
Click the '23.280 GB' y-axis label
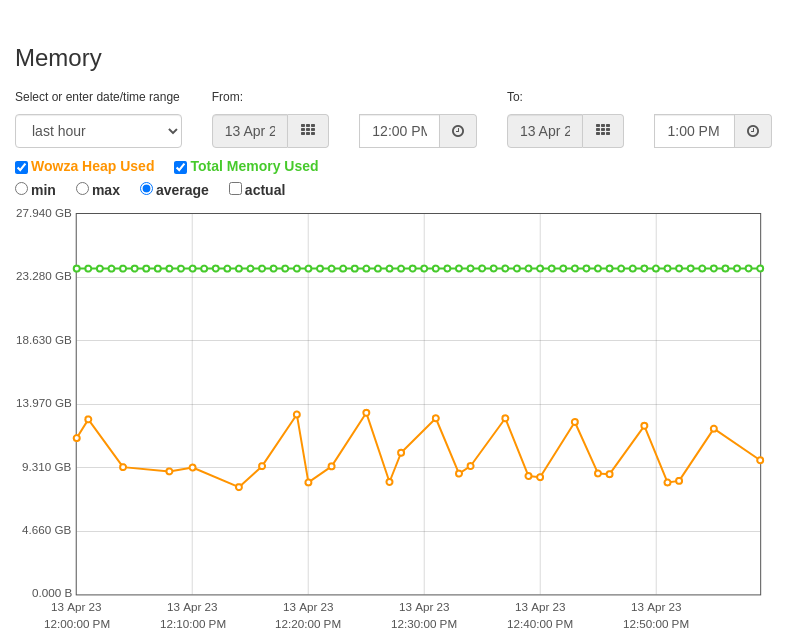pyautogui.click(x=44, y=276)
